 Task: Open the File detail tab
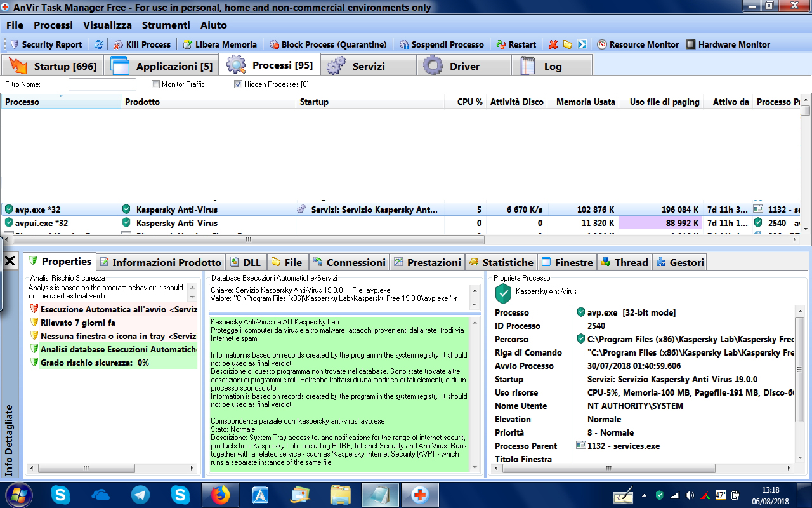(x=287, y=262)
